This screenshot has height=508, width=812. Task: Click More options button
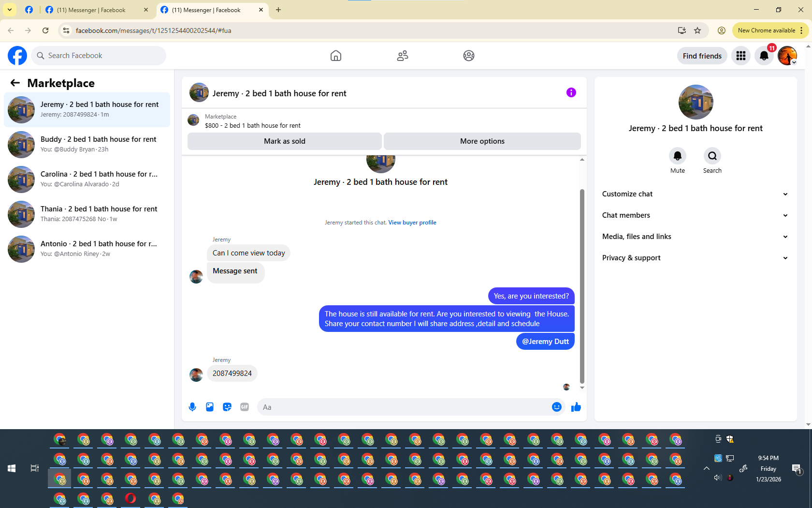click(x=482, y=141)
